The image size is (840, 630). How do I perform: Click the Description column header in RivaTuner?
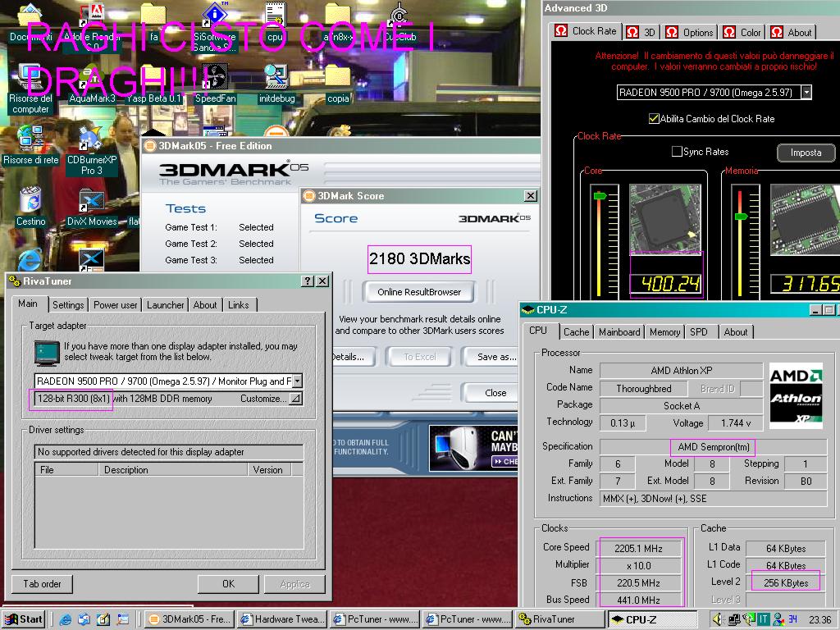(x=172, y=470)
